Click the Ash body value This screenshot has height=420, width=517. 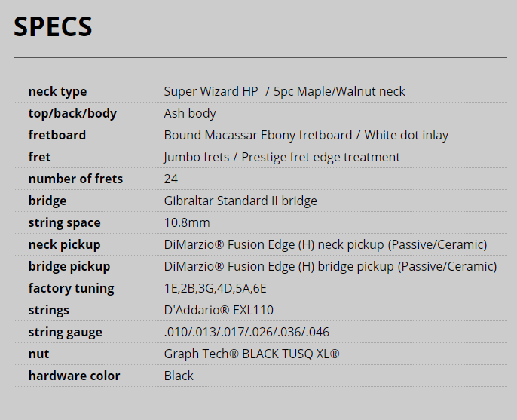click(x=190, y=113)
